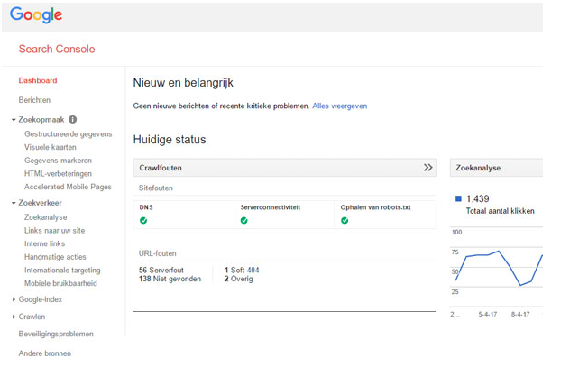Open Andere bronnen
The image size is (588, 367).
tap(44, 353)
